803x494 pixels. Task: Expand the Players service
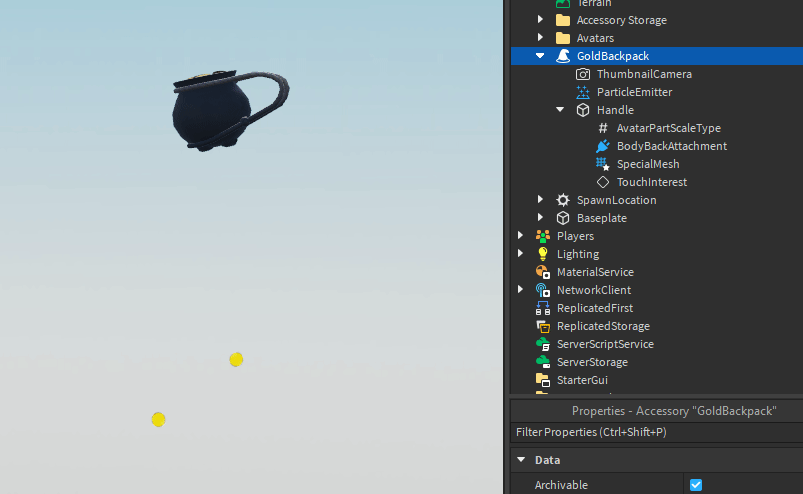(520, 235)
